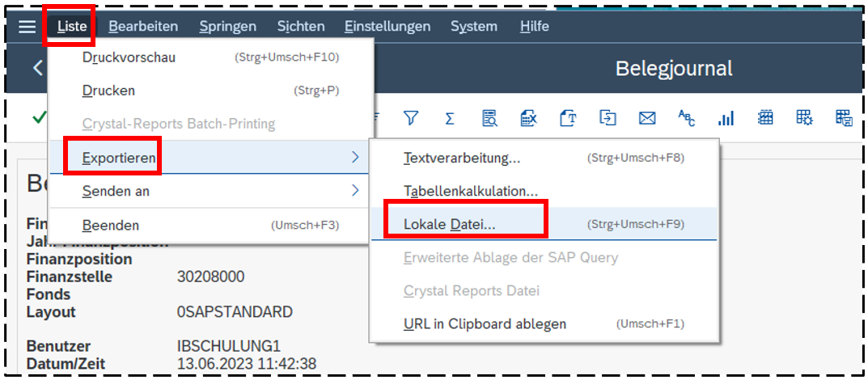Screen dimensions: 868x380
Task: Click the sigma total icon
Action: click(x=450, y=118)
